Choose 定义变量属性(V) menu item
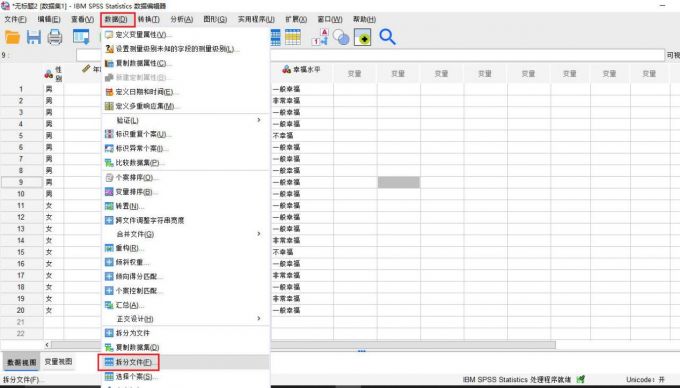 pyautogui.click(x=186, y=35)
